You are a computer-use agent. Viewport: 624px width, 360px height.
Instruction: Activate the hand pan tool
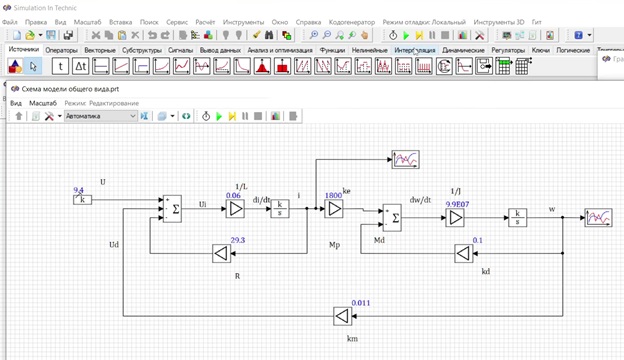365,35
